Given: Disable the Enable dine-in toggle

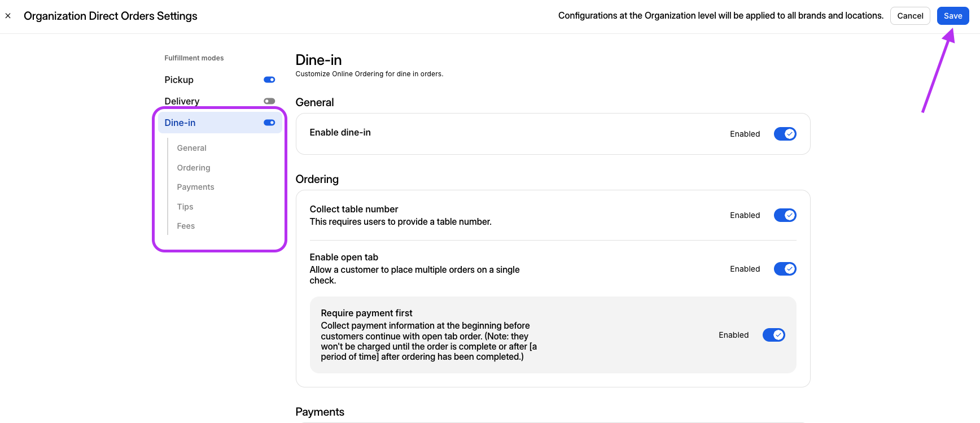Looking at the screenshot, I should coord(785,134).
